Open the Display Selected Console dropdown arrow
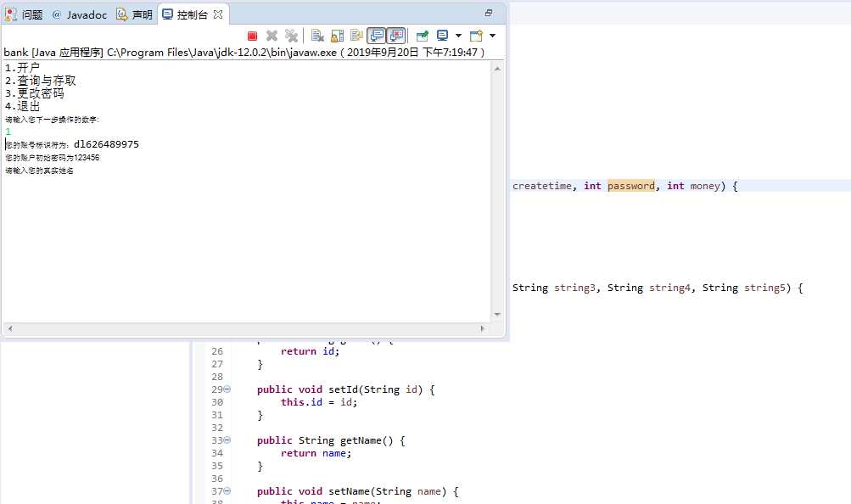 point(459,36)
